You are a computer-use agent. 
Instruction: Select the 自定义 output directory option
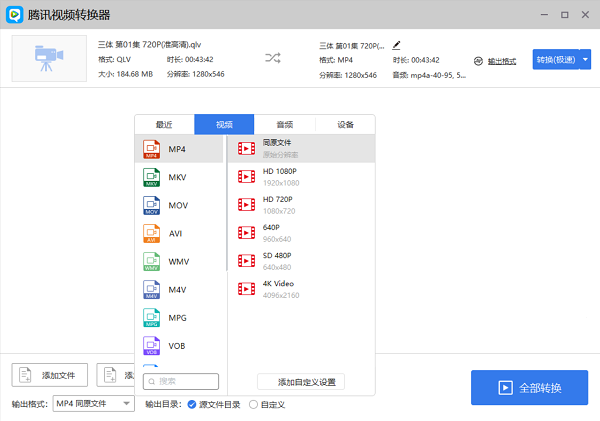[253, 404]
